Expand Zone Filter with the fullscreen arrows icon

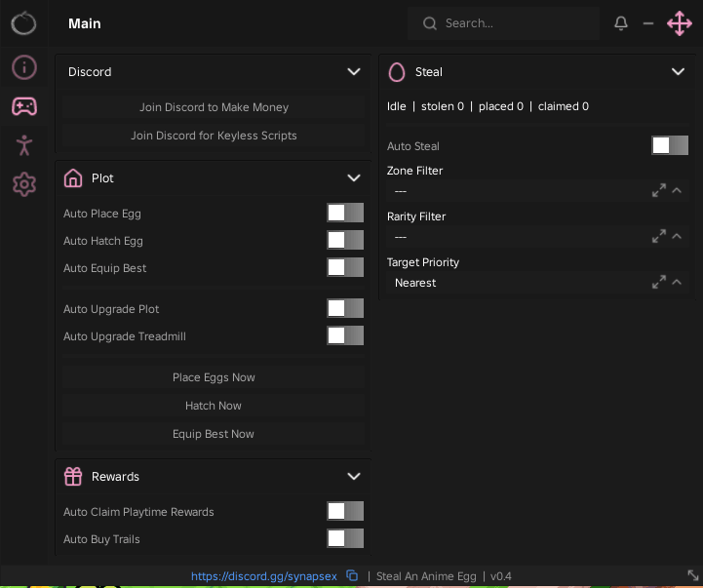coord(659,190)
